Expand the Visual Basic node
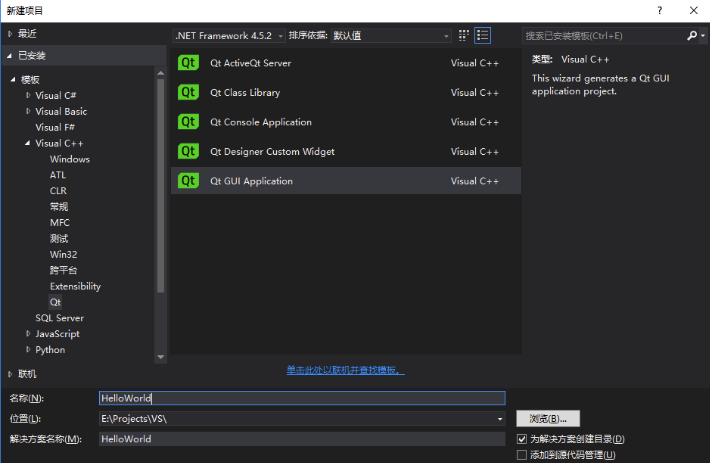Screen dimensions: 710x463 tap(28, 111)
